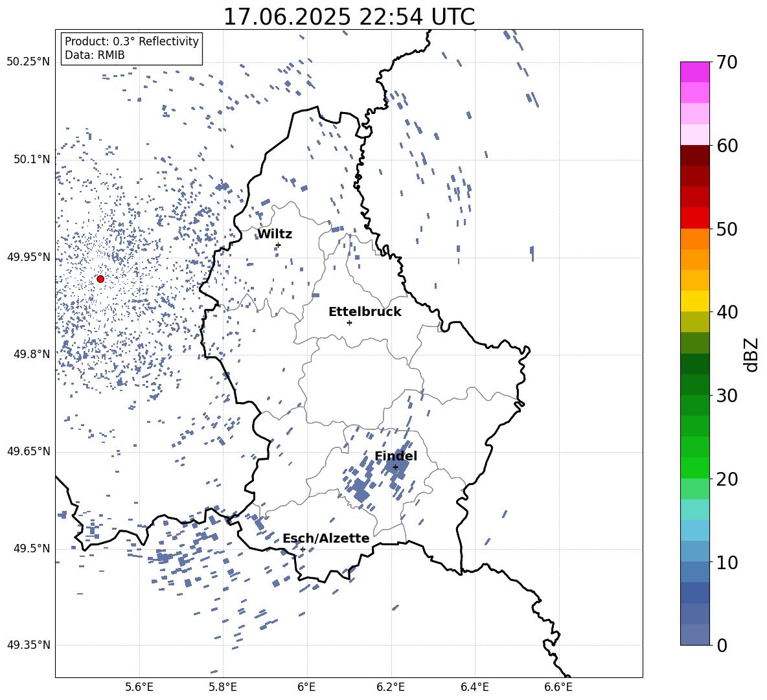Click the Findel city label

pyautogui.click(x=396, y=456)
